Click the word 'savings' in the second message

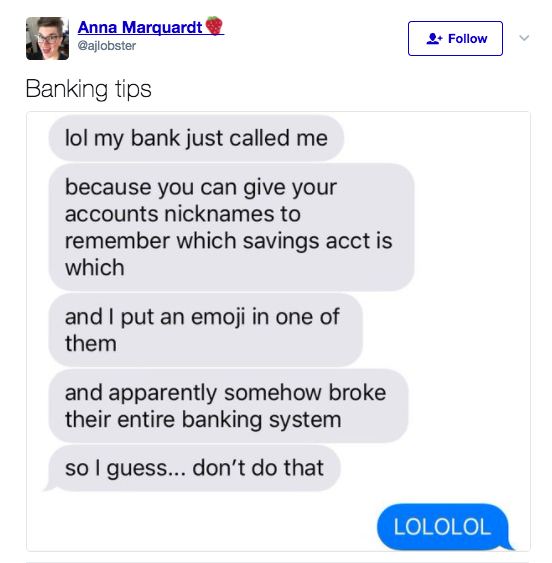281,242
